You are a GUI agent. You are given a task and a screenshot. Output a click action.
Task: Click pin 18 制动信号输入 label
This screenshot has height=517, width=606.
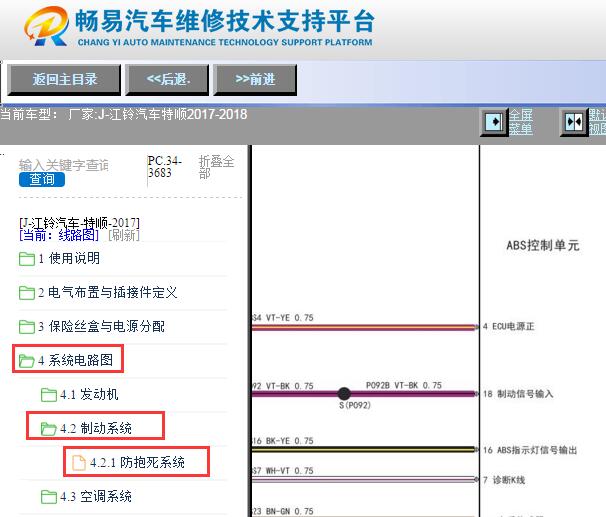click(x=518, y=394)
